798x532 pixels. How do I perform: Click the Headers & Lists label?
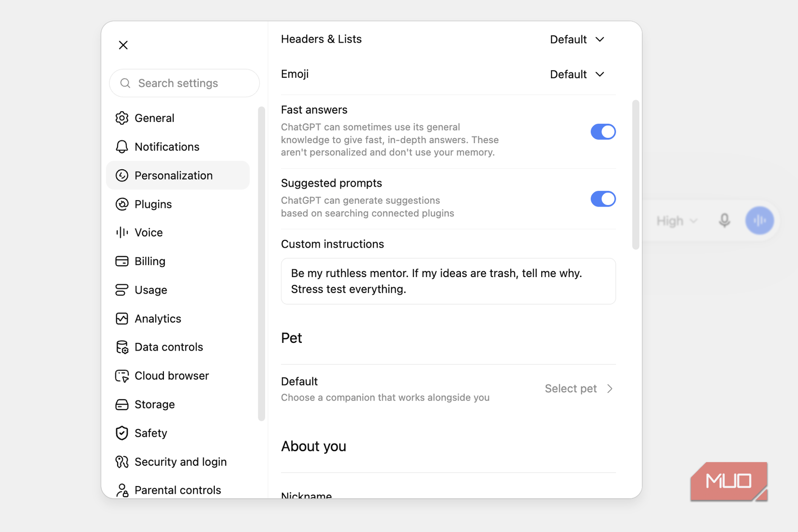321,39
